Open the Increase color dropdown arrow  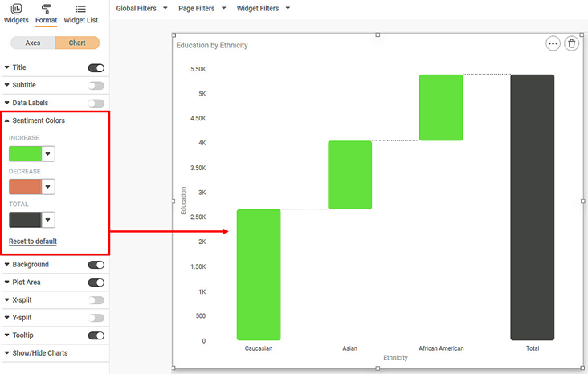(x=48, y=154)
